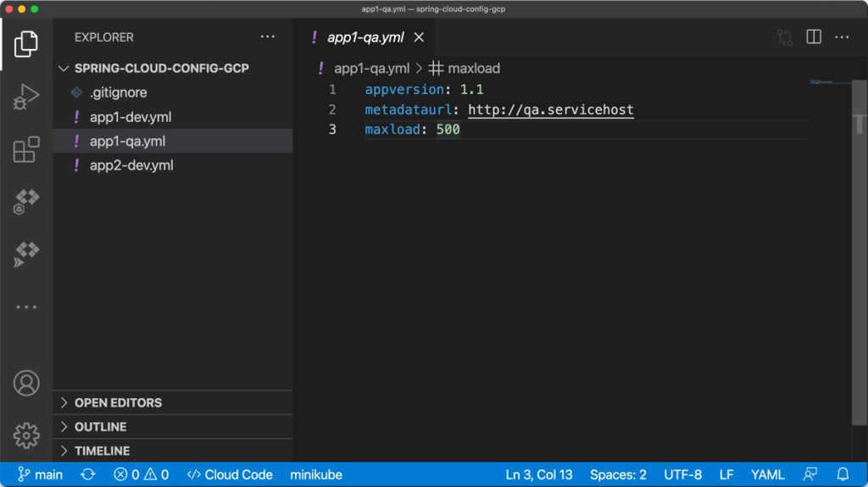The image size is (868, 487).
Task: Open the Cloud Code Kubernetes icon
Action: (x=26, y=202)
